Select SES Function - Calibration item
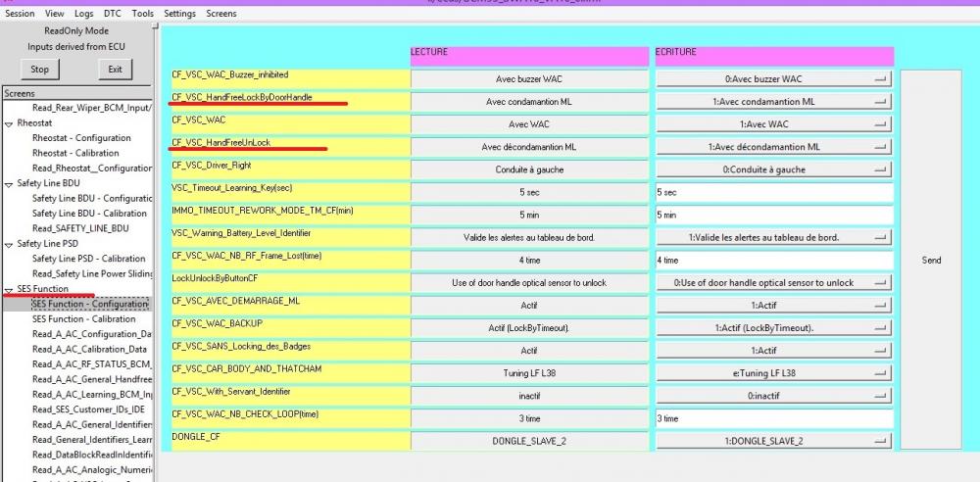This screenshot has height=482, width=980. point(83,318)
